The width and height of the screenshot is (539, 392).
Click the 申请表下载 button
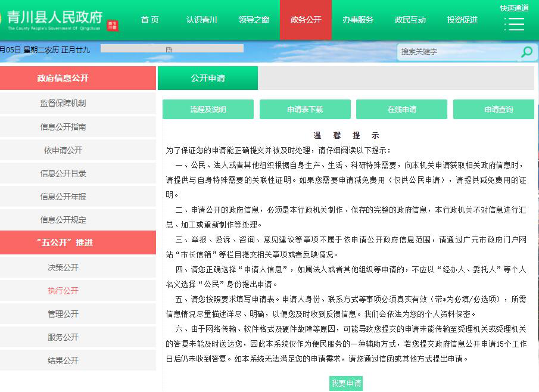305,110
